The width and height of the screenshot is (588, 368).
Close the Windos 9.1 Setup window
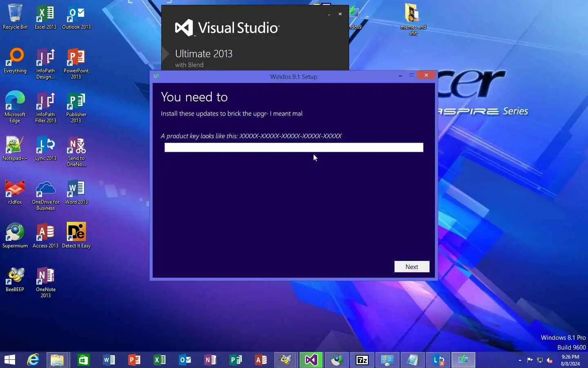click(x=426, y=75)
